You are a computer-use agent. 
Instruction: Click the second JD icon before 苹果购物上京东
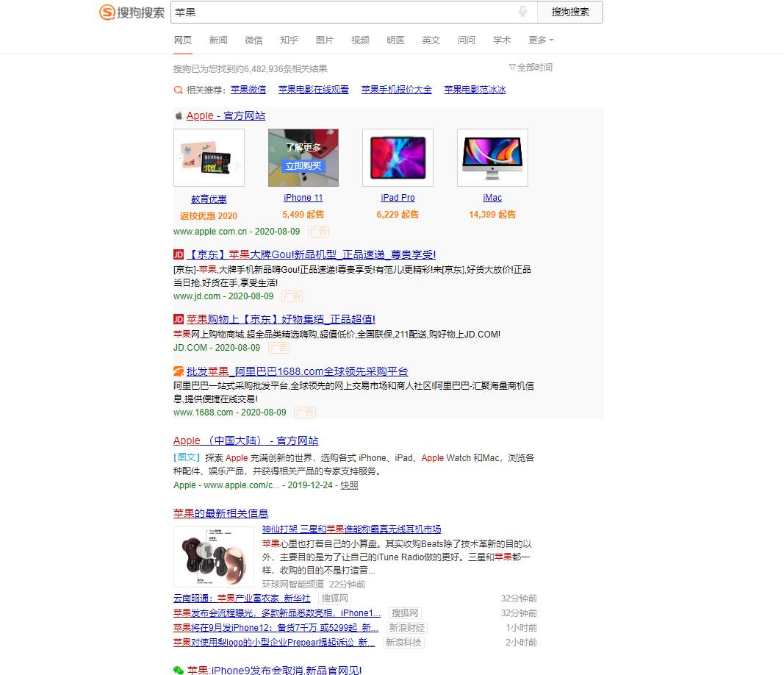tap(179, 319)
